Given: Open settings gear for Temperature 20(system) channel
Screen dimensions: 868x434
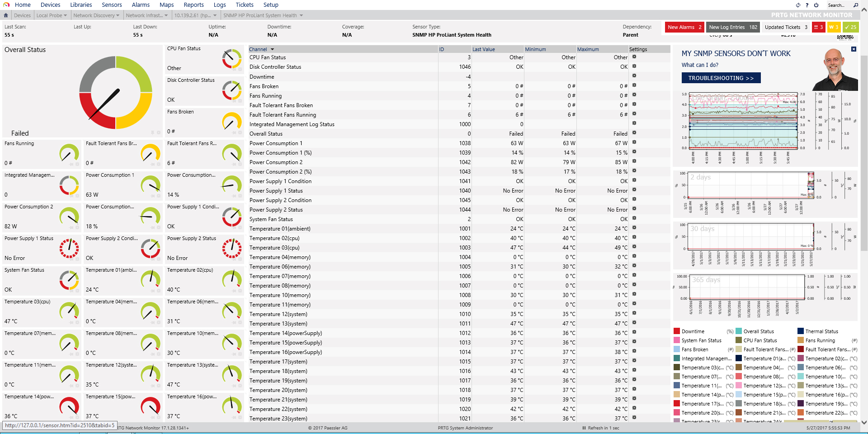Looking at the screenshot, I should pos(634,389).
